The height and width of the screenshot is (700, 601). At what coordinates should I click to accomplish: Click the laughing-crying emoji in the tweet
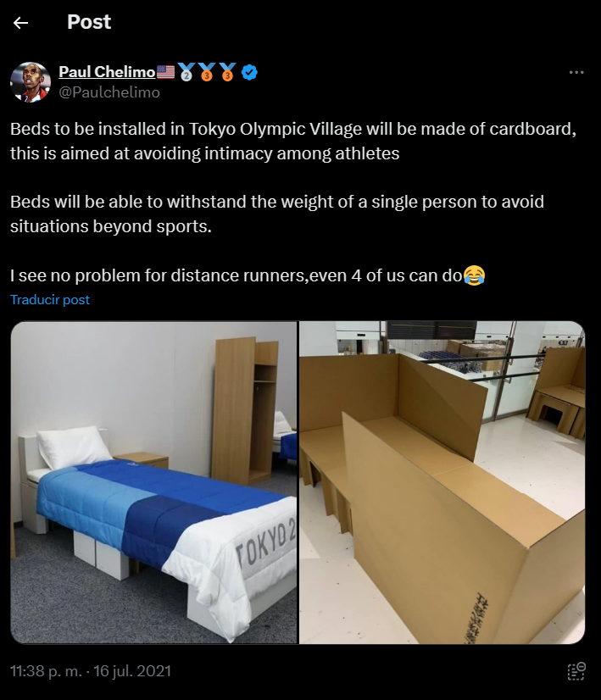pos(474,275)
